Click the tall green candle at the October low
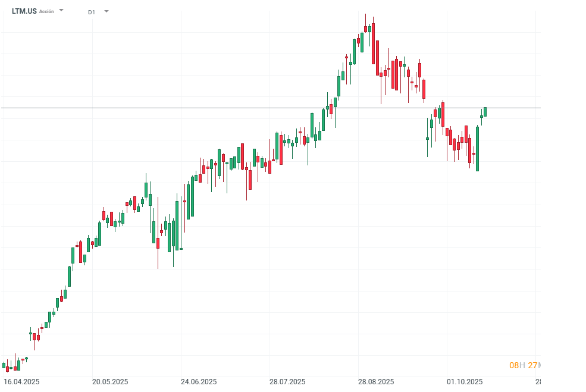Screen dimensions: 586x392 coord(477,149)
